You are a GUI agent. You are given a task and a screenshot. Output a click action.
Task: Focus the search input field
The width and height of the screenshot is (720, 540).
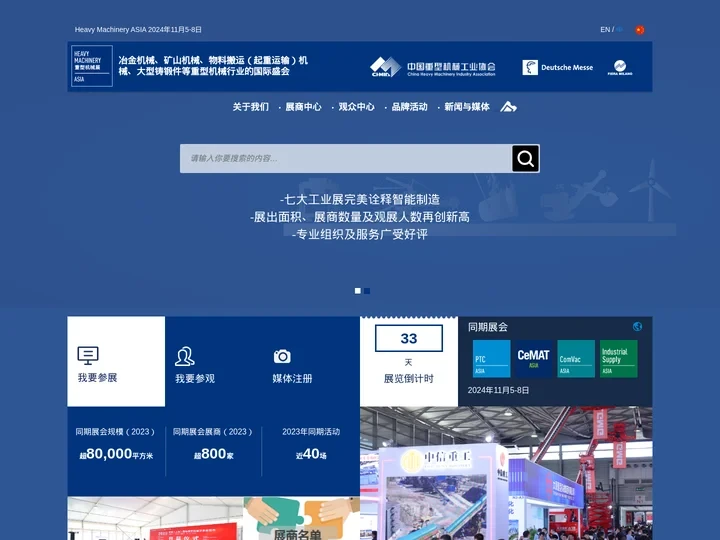point(346,158)
